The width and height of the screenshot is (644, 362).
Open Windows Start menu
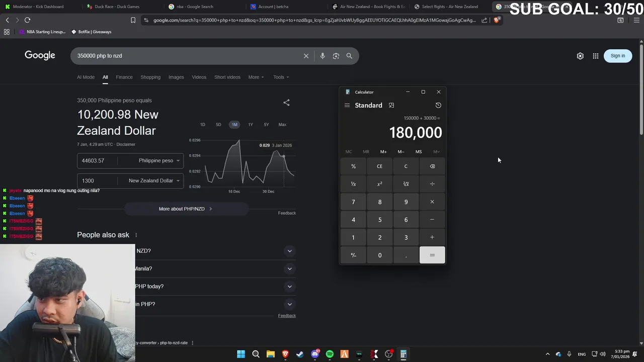241,354
